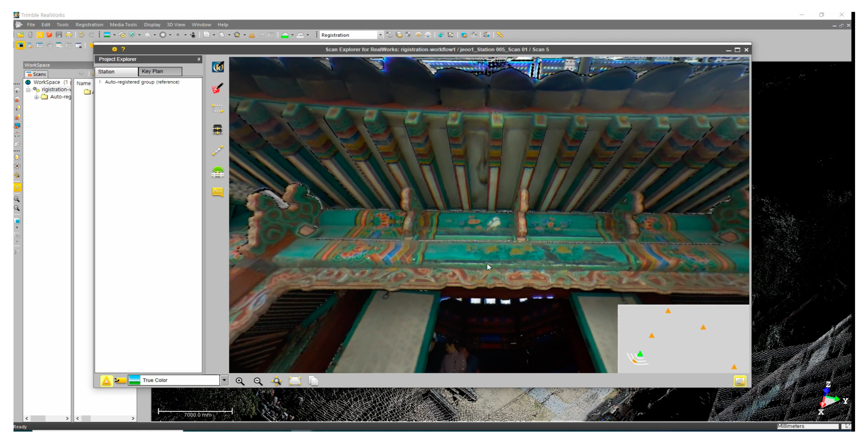Open the Registration menu
The width and height of the screenshot is (868, 444).
coord(89,25)
